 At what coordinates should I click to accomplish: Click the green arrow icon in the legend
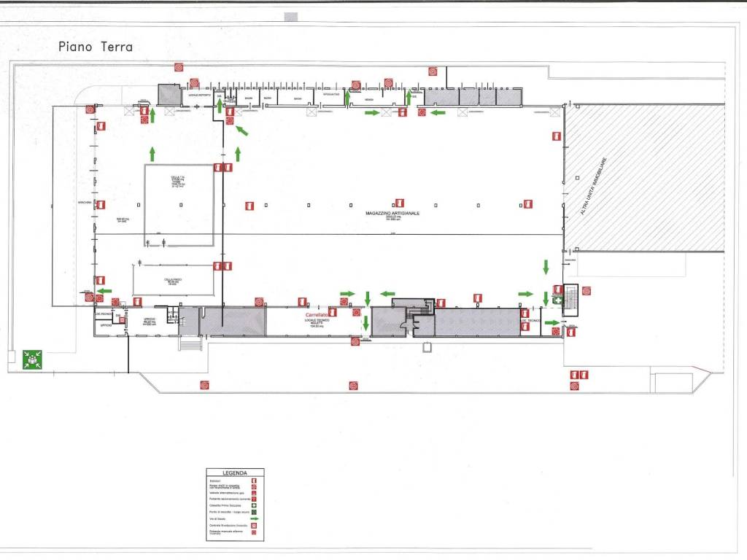(x=254, y=518)
